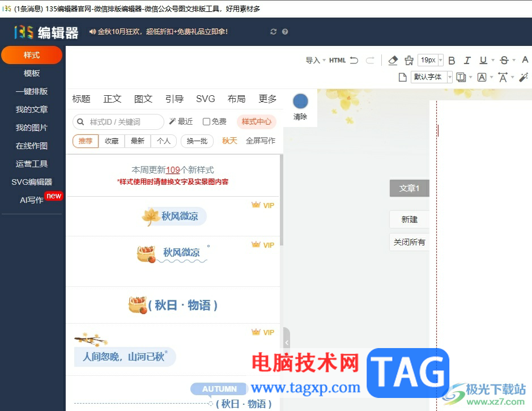Open AI写作 in the sidebar
This screenshot has width=532, height=411.
[32, 200]
